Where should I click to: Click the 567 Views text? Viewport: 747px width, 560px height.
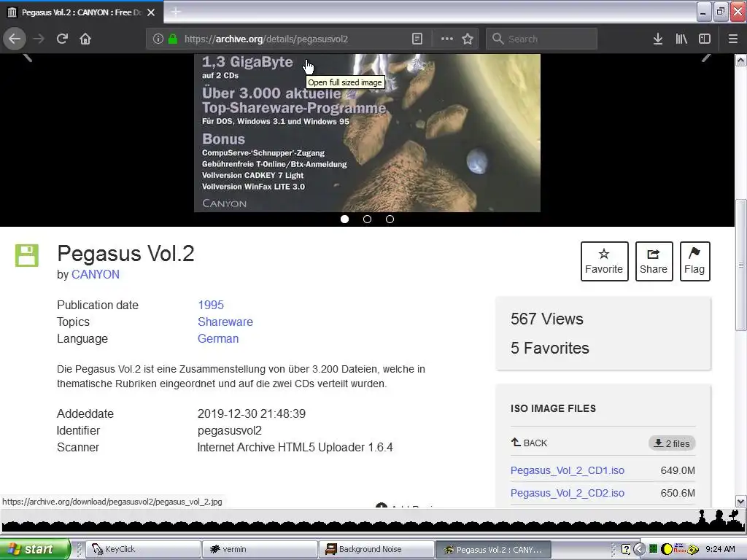point(547,319)
